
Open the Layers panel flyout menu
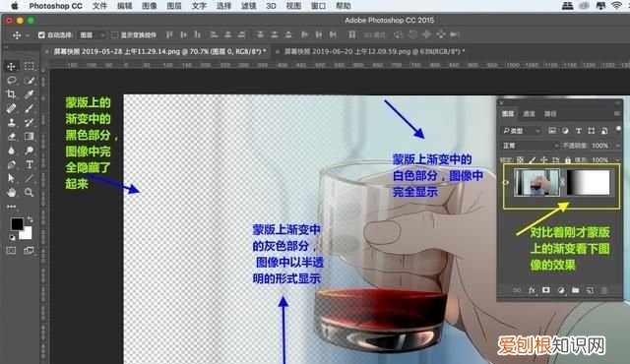point(617,114)
